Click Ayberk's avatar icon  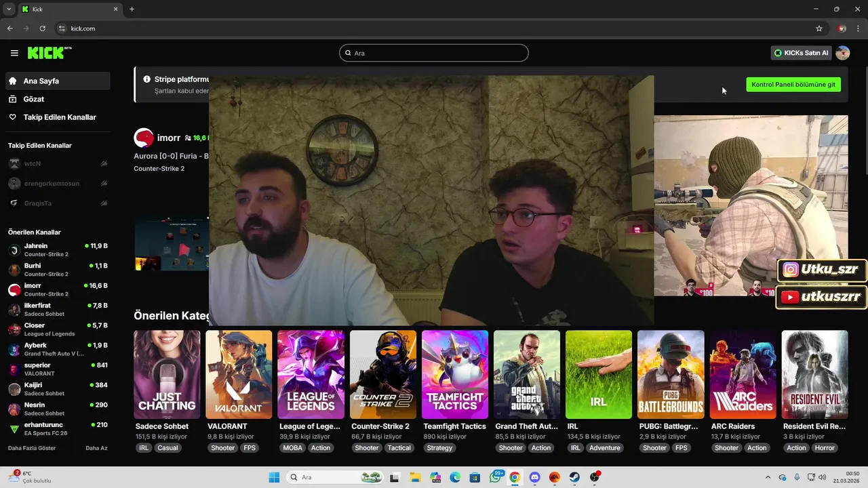click(14, 349)
